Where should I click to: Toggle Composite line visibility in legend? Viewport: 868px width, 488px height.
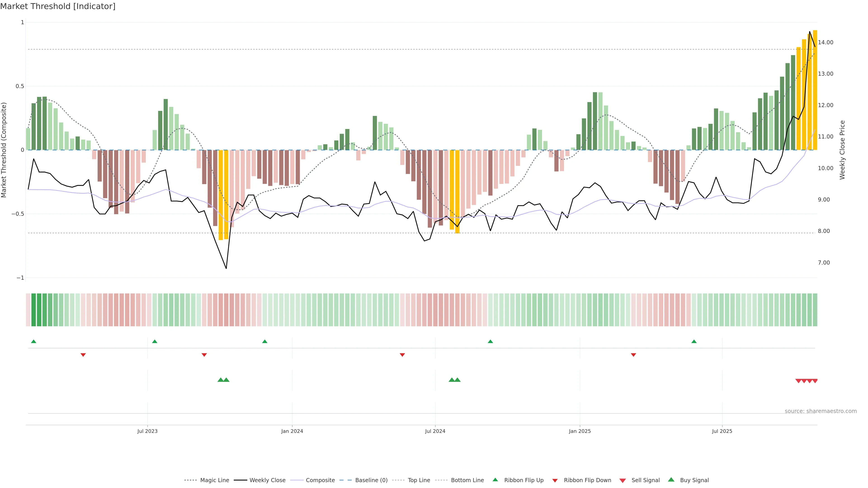320,480
